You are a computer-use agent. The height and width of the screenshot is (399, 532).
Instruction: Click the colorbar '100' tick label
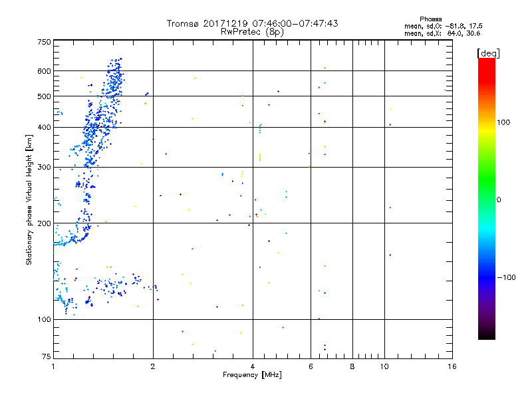503,122
